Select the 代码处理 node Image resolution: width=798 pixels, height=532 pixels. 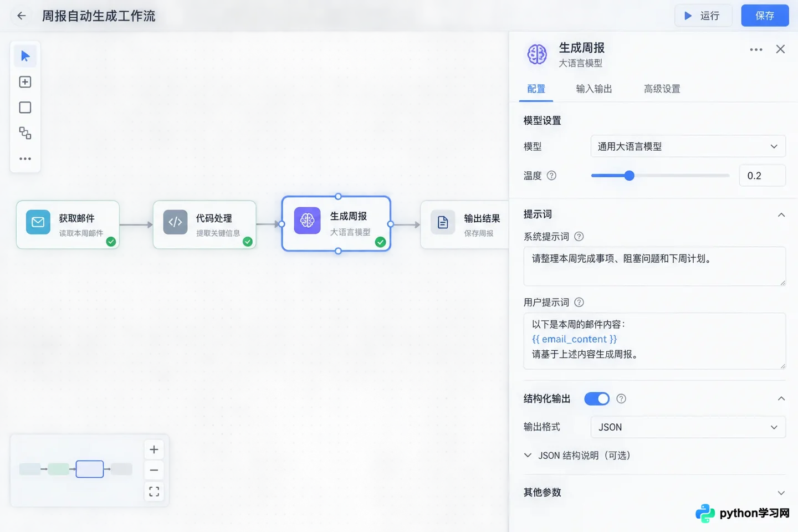(204, 224)
